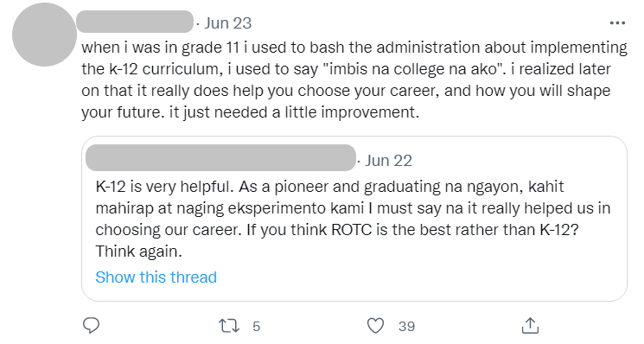Click the like count number 39
Viewport: 644px width, 344px height.
406,327
